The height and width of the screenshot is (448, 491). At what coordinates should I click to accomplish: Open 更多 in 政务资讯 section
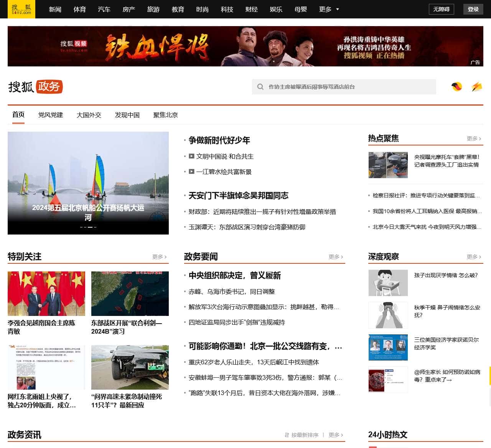[336, 435]
